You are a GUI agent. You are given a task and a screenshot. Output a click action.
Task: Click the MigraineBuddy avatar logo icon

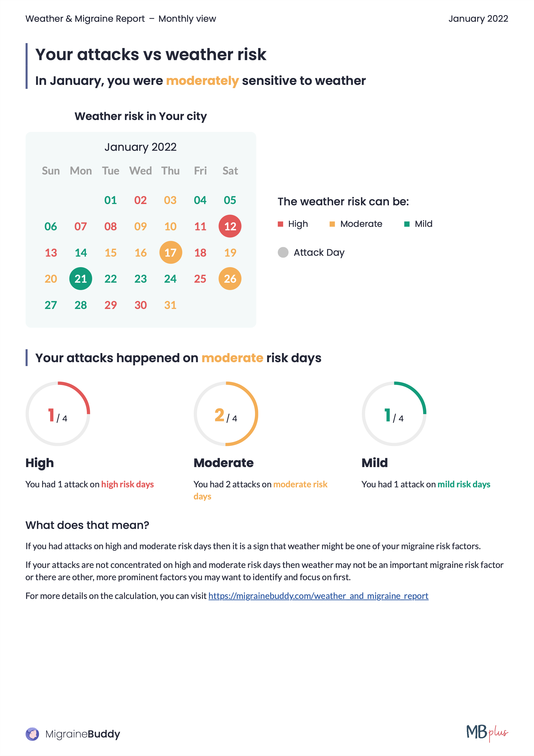pos(32,734)
